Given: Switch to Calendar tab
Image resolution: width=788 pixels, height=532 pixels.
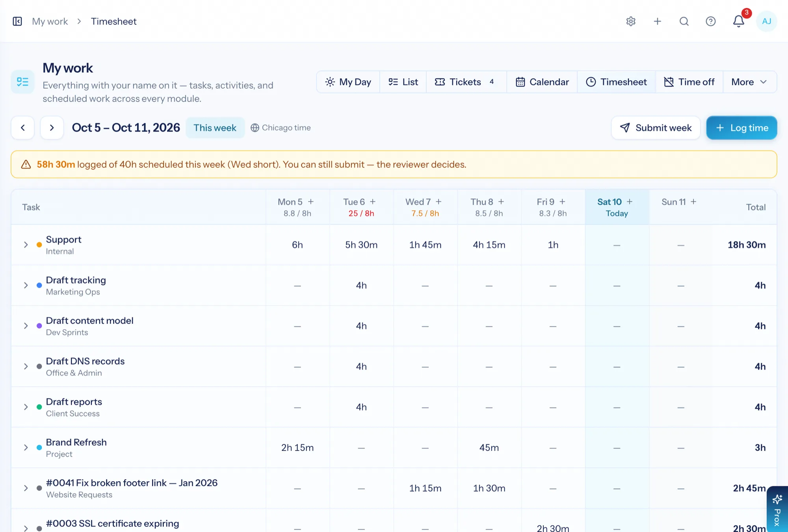Looking at the screenshot, I should click(x=542, y=82).
